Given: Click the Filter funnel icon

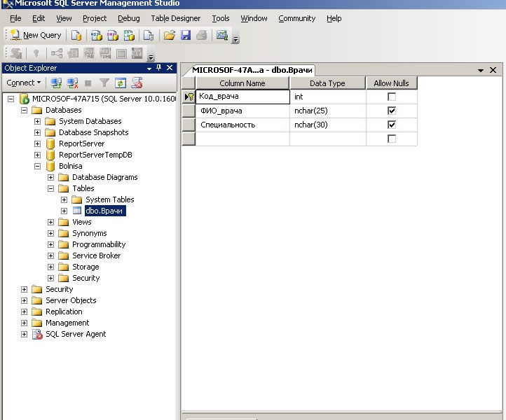Looking at the screenshot, I should 104,83.
